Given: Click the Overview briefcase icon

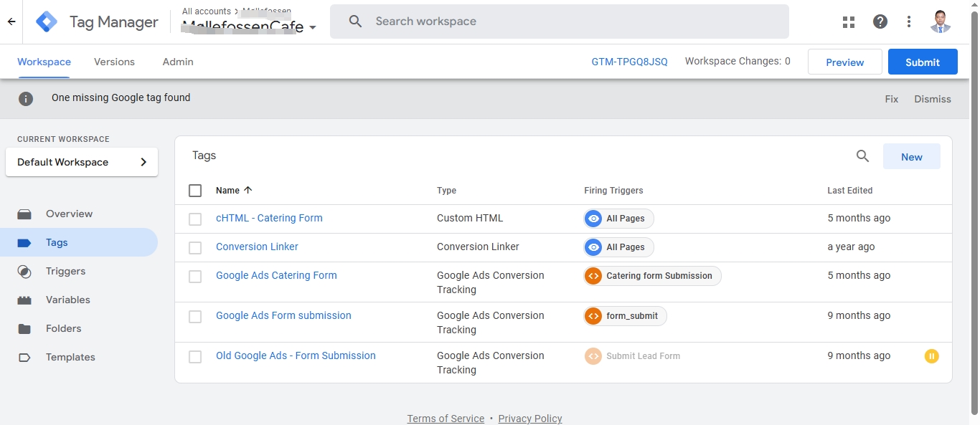Looking at the screenshot, I should [x=24, y=214].
